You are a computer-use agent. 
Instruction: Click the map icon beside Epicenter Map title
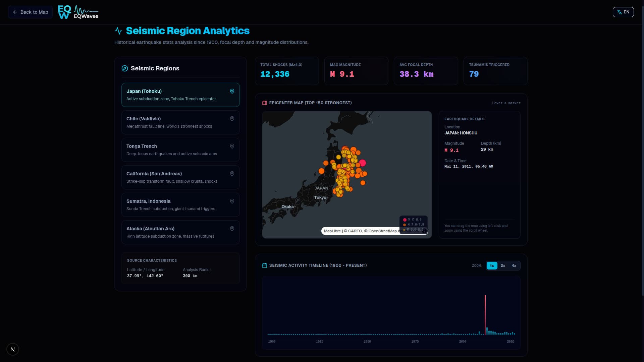[265, 103]
